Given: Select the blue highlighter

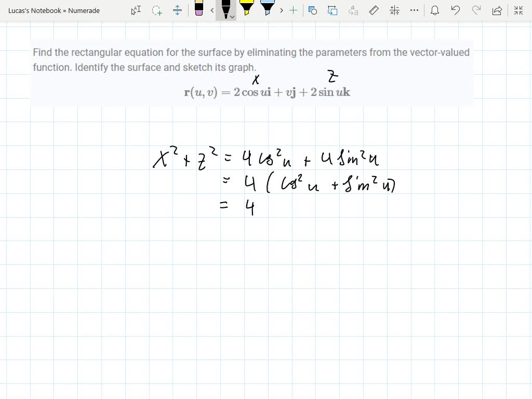Looking at the screenshot, I should point(267,9).
